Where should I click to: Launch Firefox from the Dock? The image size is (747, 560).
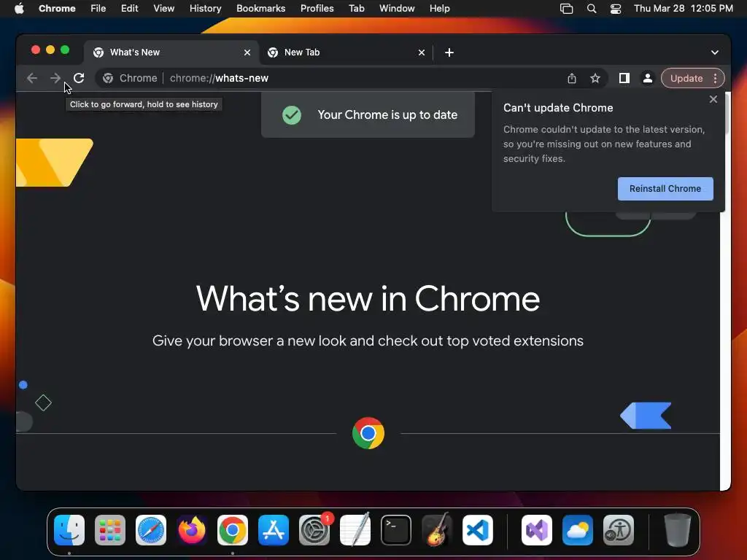tap(192, 529)
